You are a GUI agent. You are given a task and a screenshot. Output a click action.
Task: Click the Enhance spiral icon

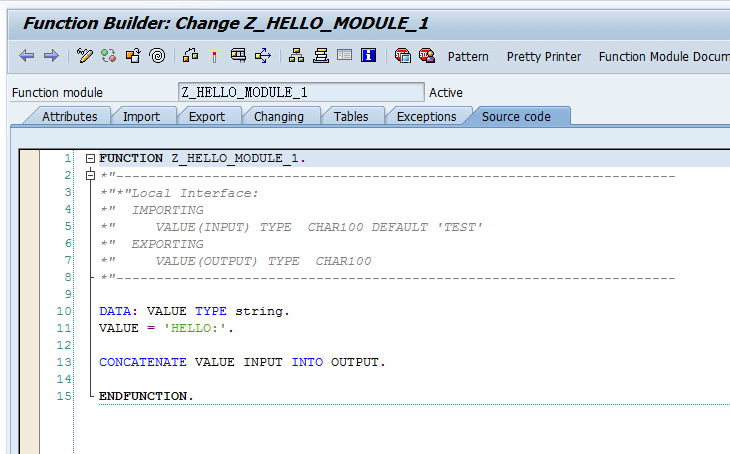tap(157, 56)
